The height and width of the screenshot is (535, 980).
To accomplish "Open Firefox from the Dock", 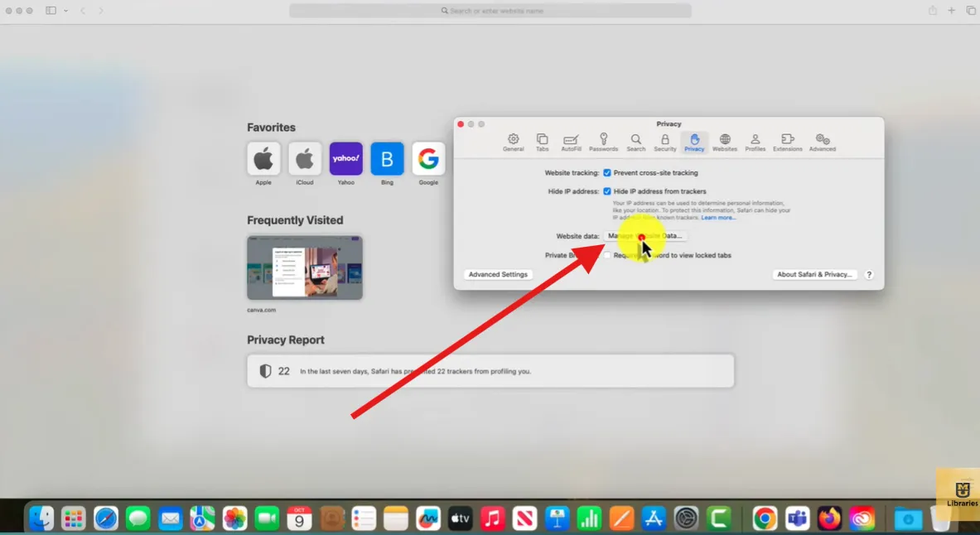I will pyautogui.click(x=829, y=518).
